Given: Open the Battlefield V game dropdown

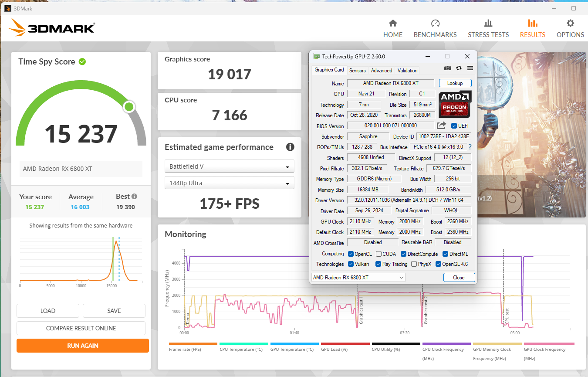Looking at the screenshot, I should (229, 166).
